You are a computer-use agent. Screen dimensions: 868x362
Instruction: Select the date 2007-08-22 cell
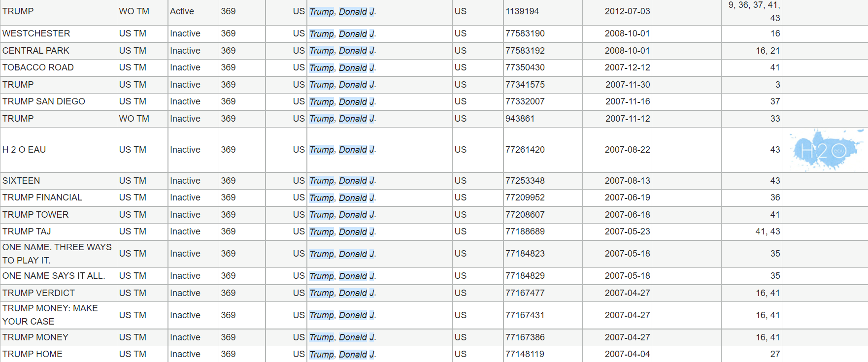click(x=627, y=150)
